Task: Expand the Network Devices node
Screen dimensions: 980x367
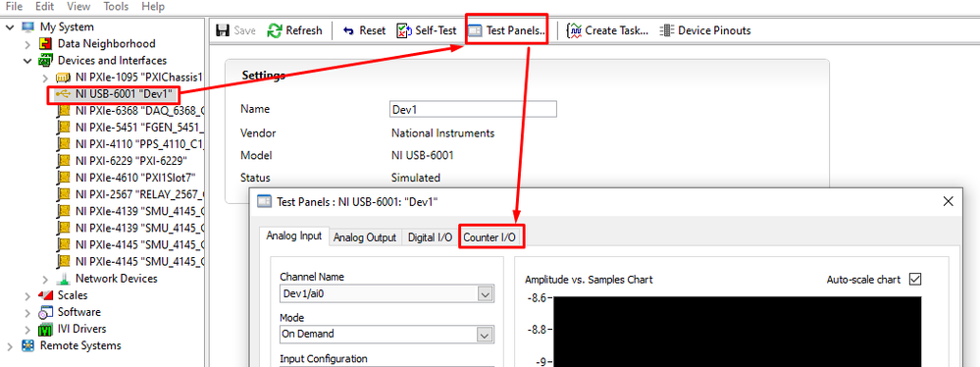Action: coord(45,279)
